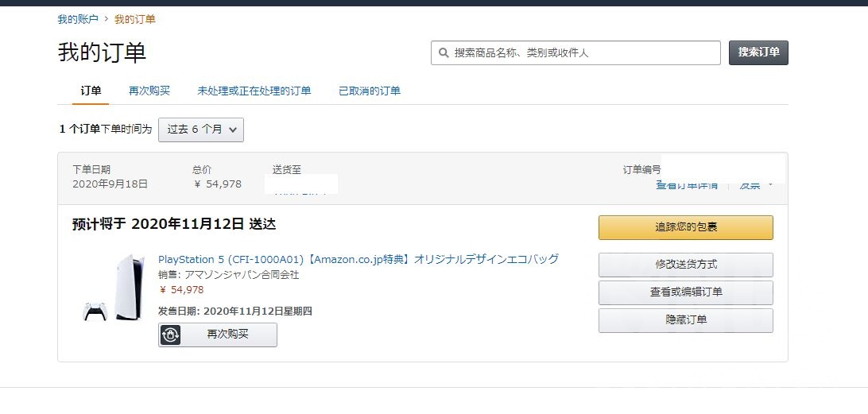Viewport: 868px width, 414px height.
Task: Click the magnifying glass search icon
Action: coord(444,53)
